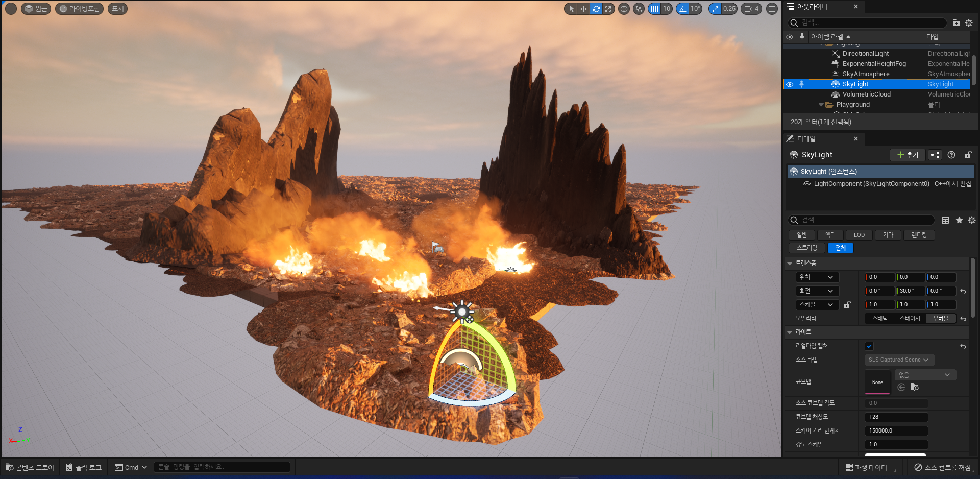Open the 회전 rotation type dropdown

[817, 291]
